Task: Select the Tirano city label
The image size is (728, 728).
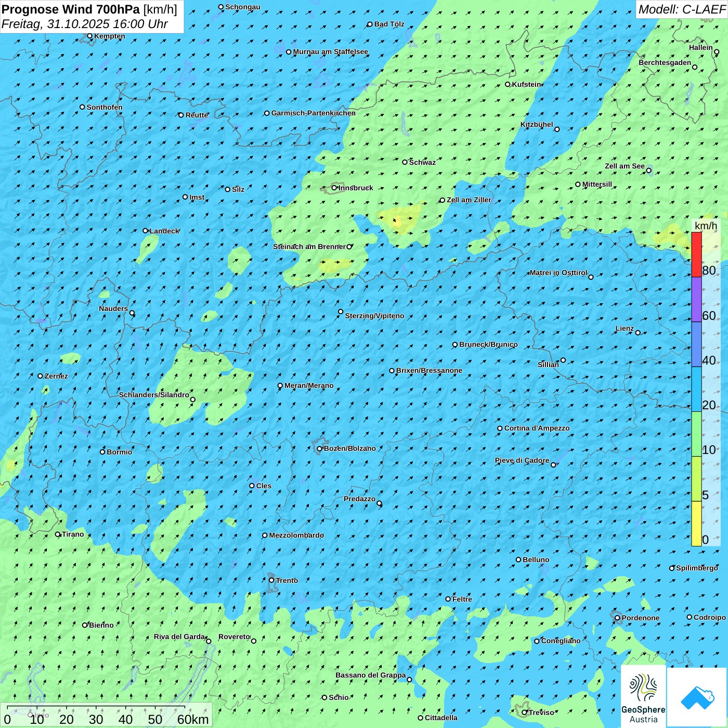Action: pyautogui.click(x=73, y=534)
